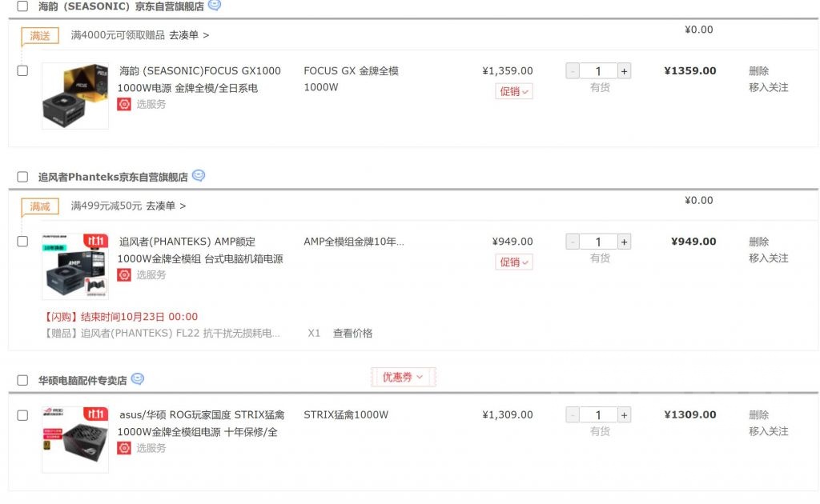The image size is (820, 504).
Task: Select all items from ASUS store checkbox
Action: 22,380
